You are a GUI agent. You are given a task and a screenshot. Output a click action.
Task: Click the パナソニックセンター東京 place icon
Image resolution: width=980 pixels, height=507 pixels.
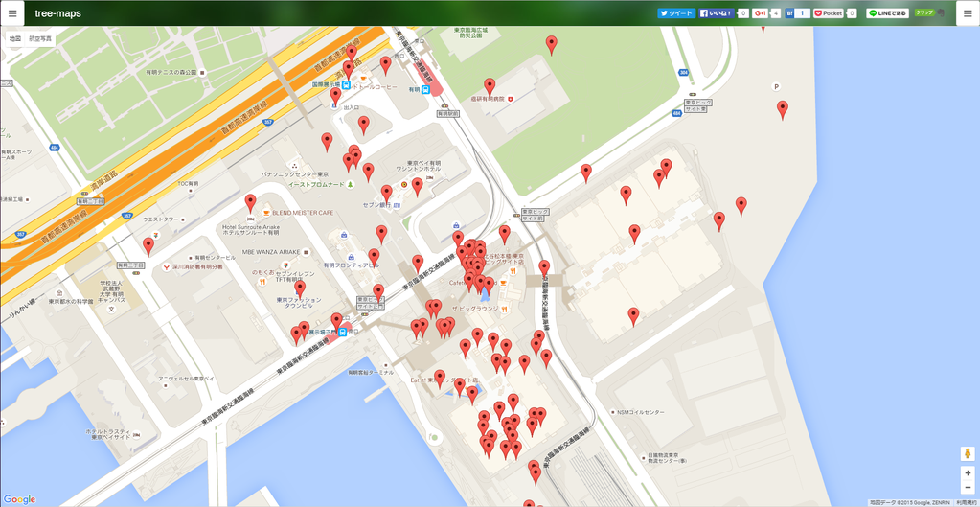[294, 167]
